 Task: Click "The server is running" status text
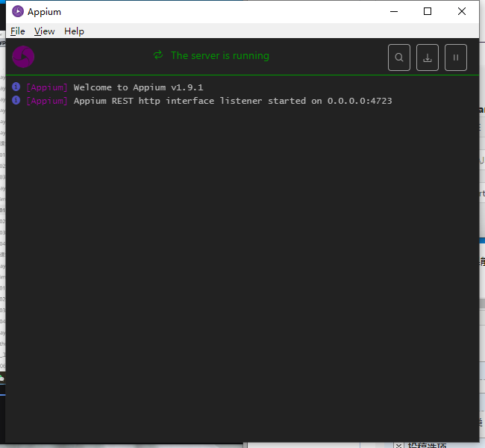pyautogui.click(x=220, y=56)
